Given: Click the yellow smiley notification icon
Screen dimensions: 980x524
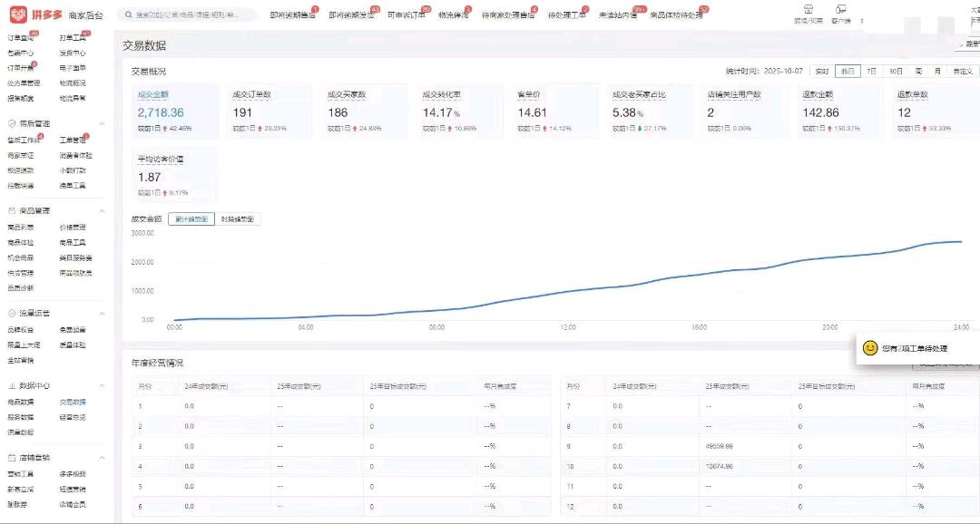Looking at the screenshot, I should (869, 348).
